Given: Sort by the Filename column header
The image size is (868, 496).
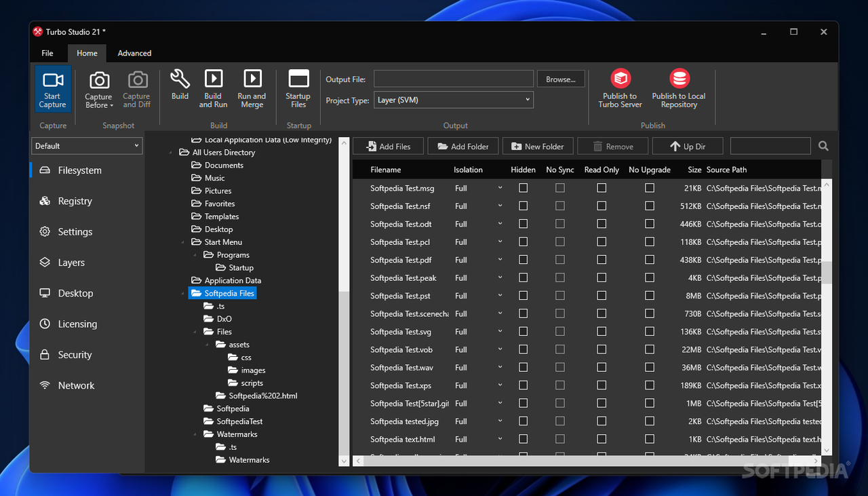Looking at the screenshot, I should click(386, 170).
